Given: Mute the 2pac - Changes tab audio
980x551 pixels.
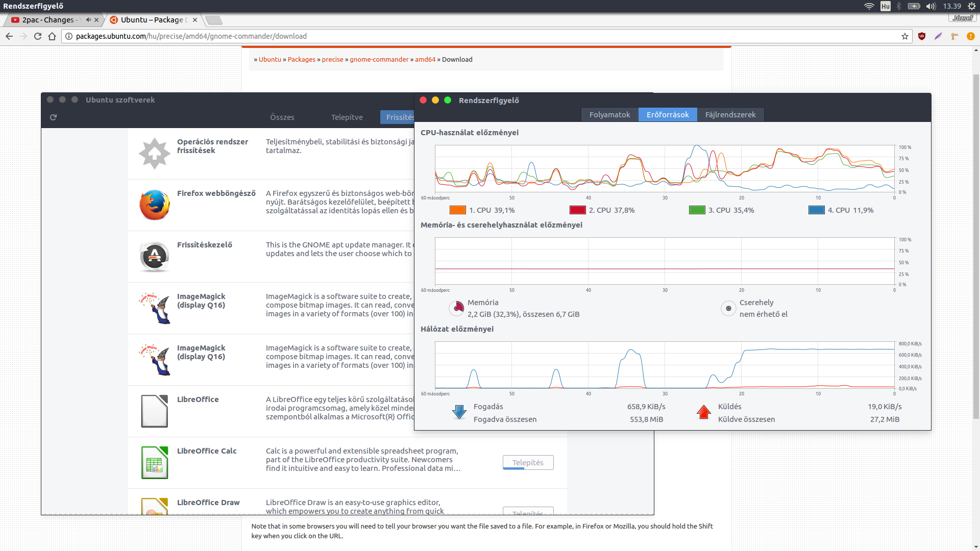Looking at the screenshot, I should (x=88, y=20).
